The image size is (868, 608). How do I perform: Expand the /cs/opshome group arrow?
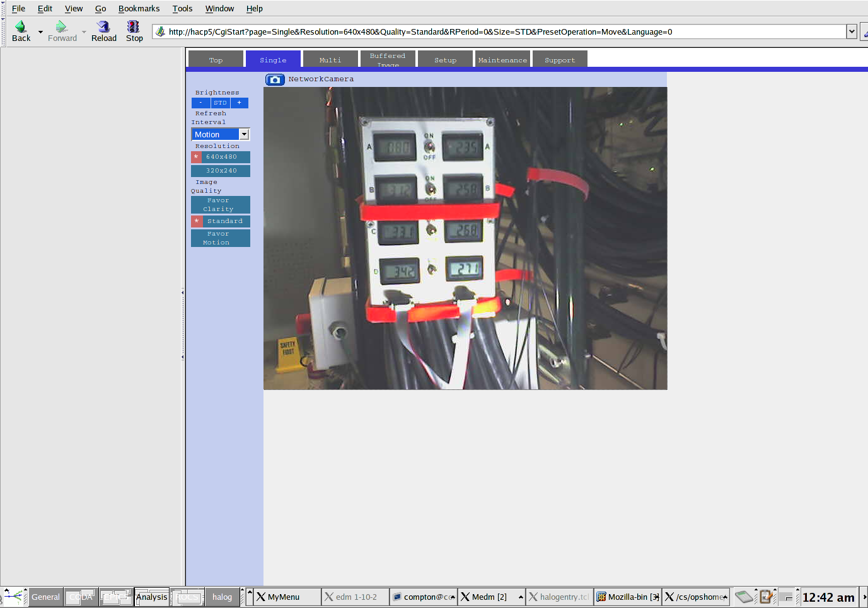(x=726, y=597)
